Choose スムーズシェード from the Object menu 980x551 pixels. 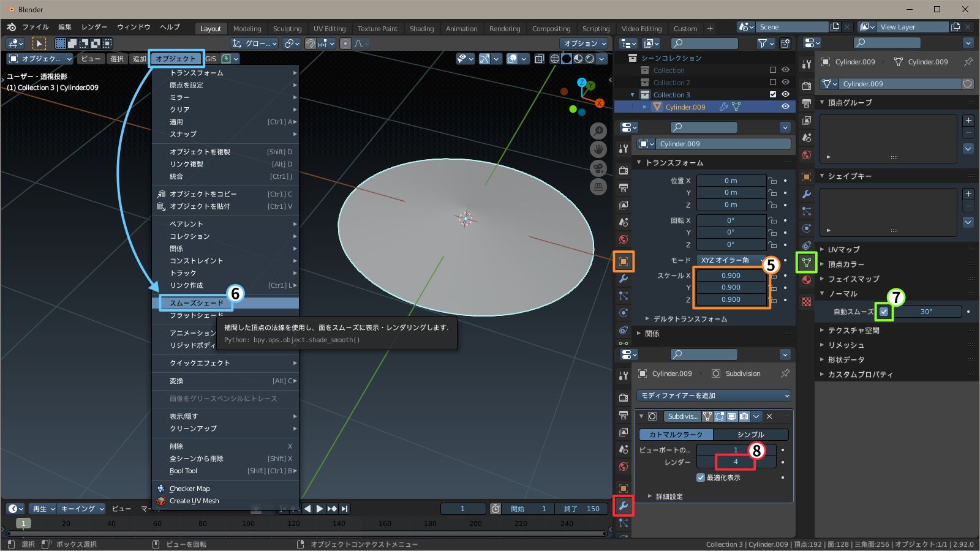point(225,303)
